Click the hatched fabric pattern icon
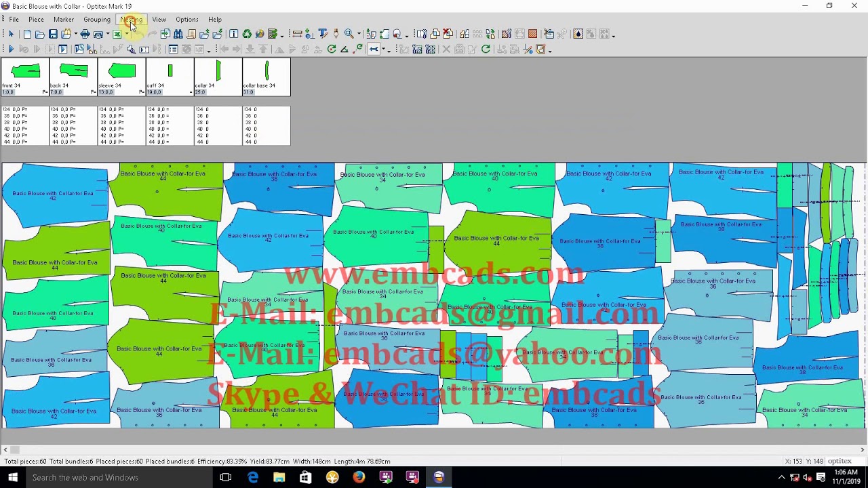 click(x=533, y=34)
